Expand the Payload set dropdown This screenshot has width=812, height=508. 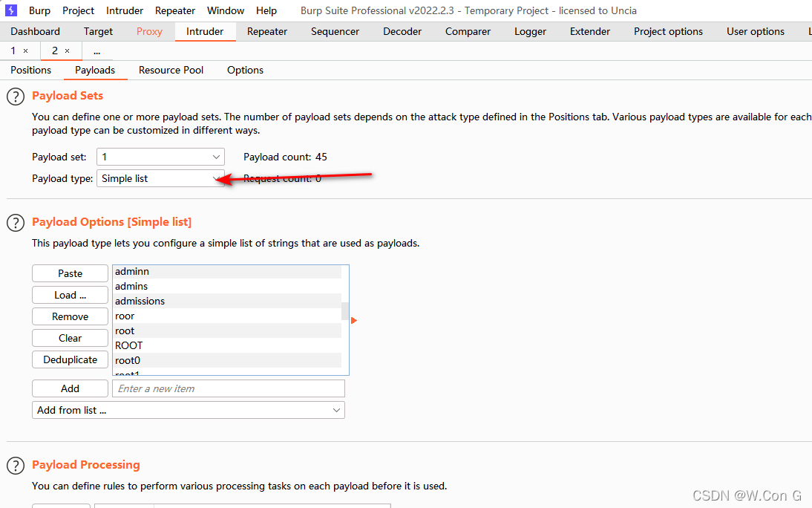[160, 157]
